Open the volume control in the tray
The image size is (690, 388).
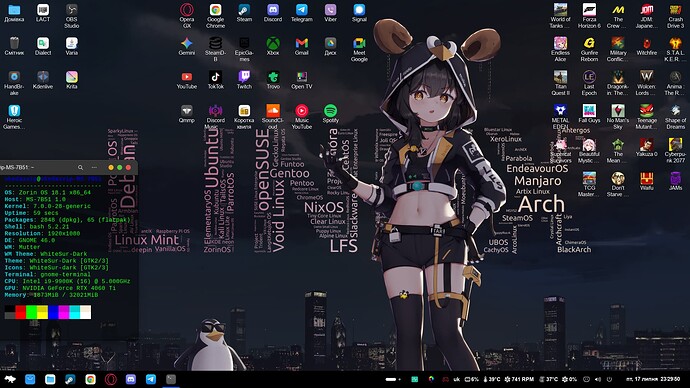(x=598, y=379)
